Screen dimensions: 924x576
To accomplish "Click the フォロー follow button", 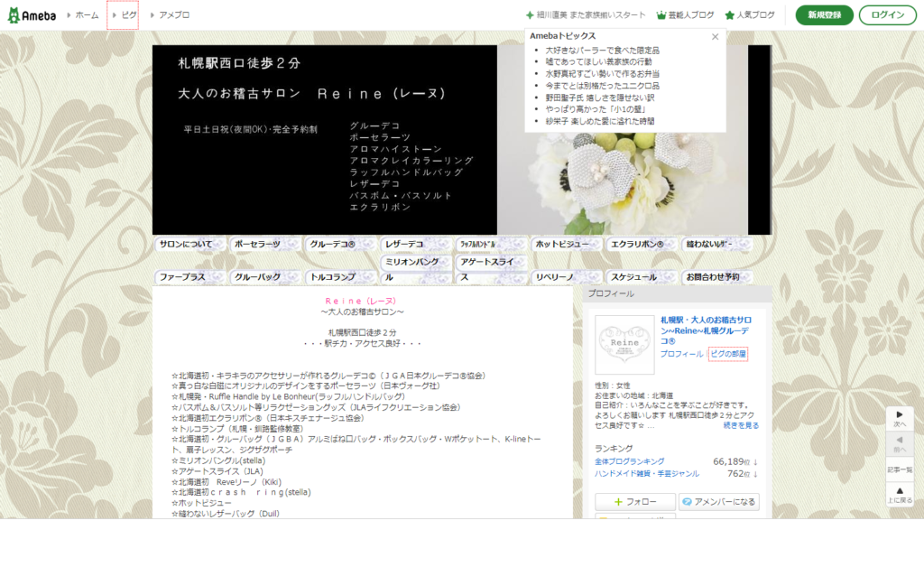I will coord(634,501).
